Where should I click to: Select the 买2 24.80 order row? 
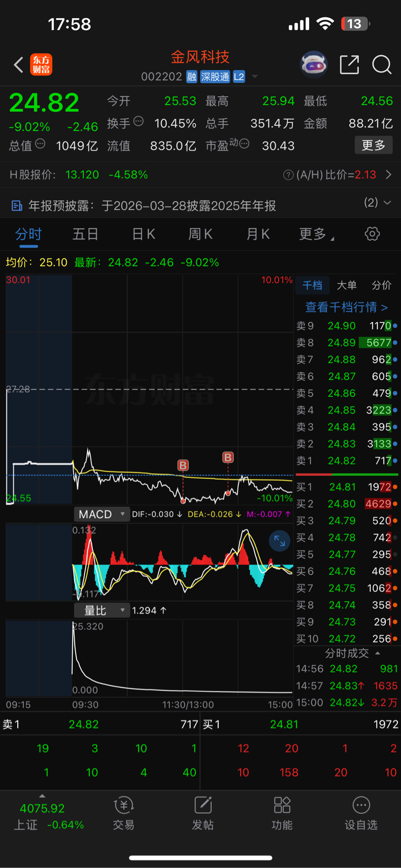[x=347, y=504]
